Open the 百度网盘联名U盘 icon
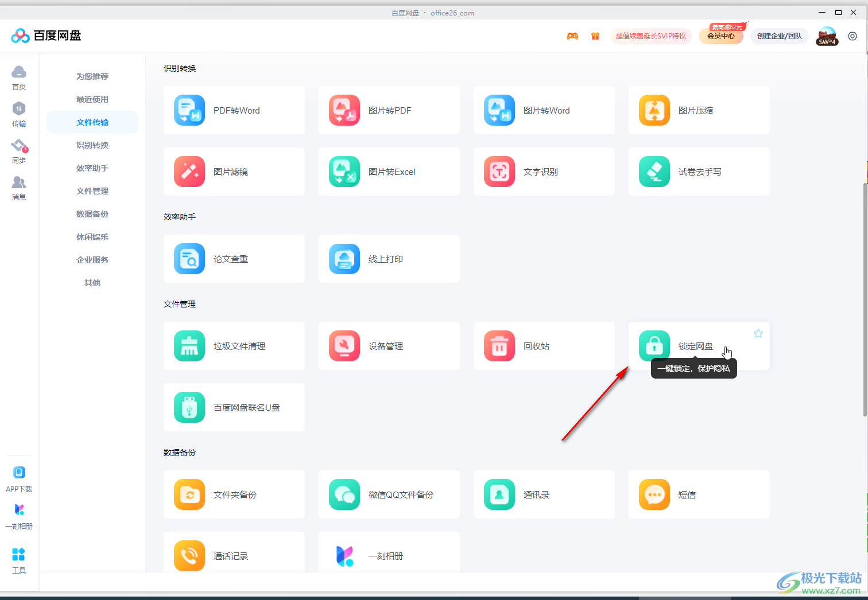 pyautogui.click(x=189, y=407)
